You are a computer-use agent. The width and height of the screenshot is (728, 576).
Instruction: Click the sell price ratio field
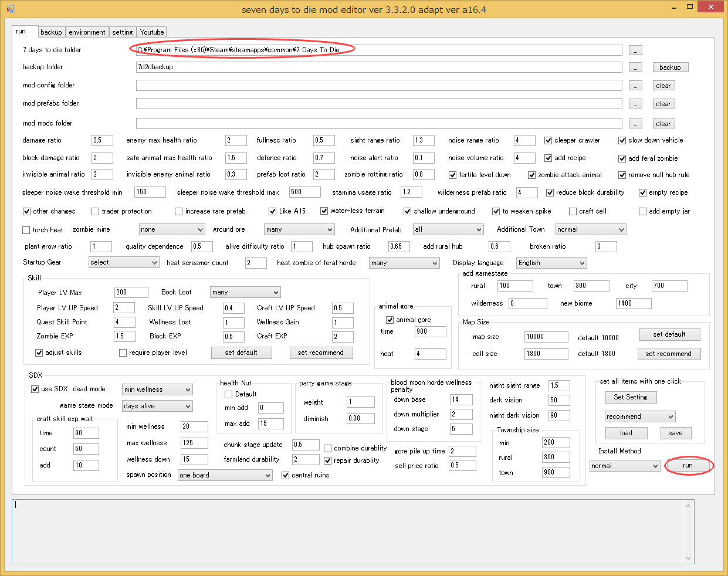point(462,465)
